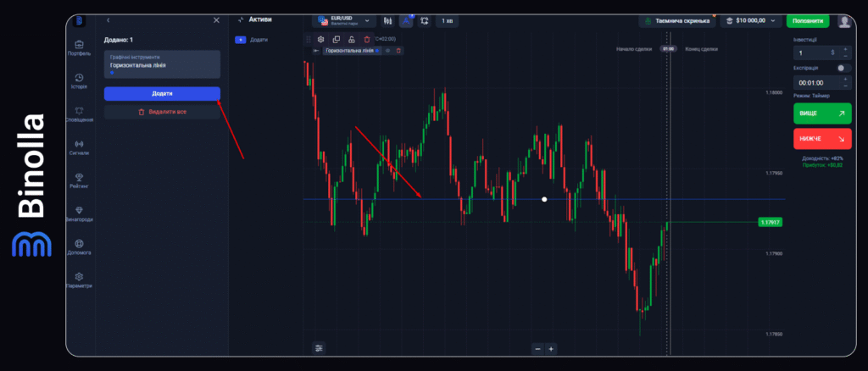Toggle visibility eye of Горизонтальна лінія
This screenshot has width=868, height=371.
tap(388, 51)
